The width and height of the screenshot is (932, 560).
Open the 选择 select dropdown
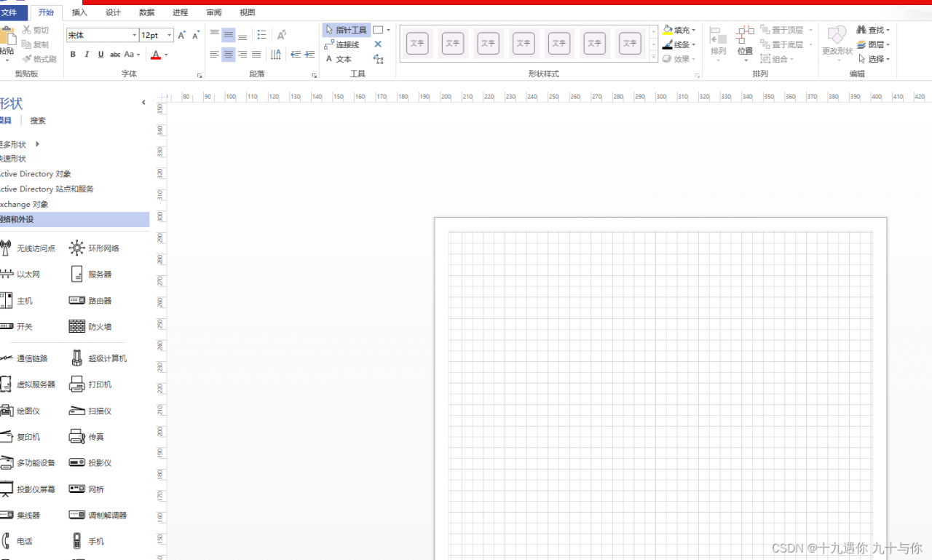873,59
